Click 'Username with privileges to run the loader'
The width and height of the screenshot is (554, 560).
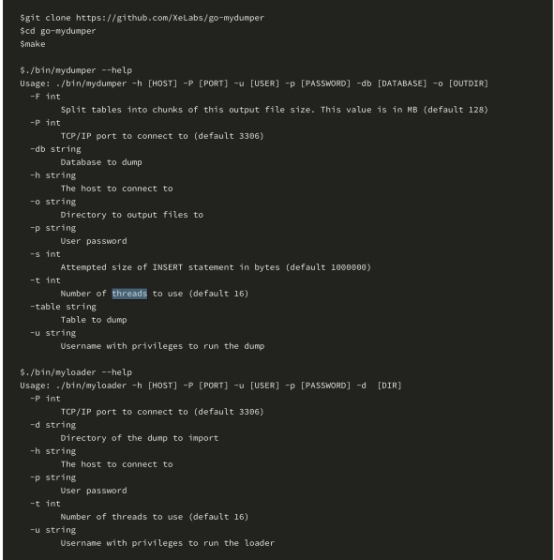(168, 543)
